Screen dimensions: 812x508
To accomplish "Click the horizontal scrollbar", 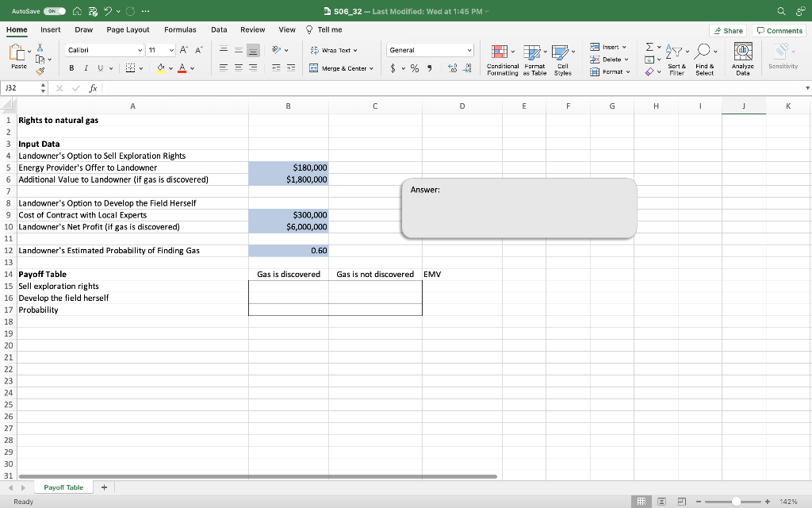I will tap(258, 476).
